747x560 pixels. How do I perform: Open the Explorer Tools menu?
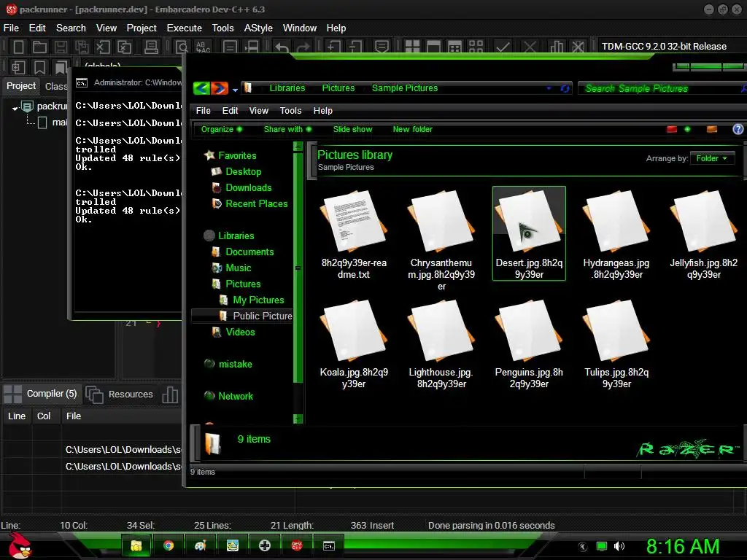290,111
